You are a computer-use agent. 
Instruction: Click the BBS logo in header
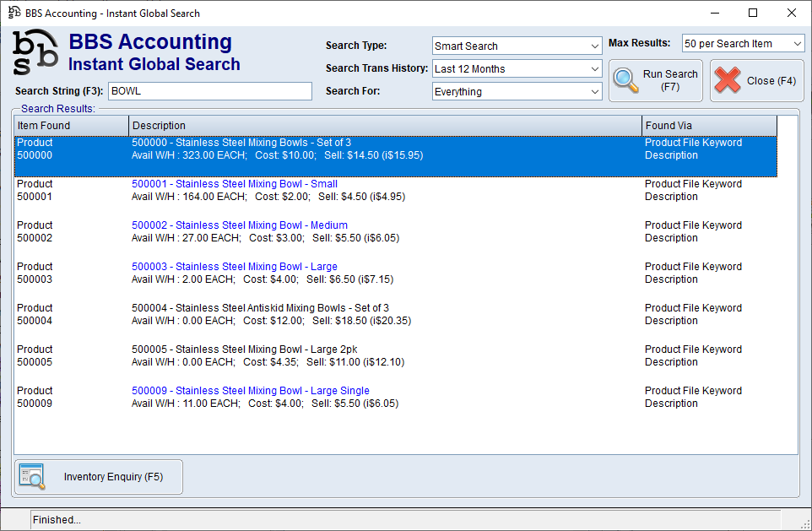35,52
